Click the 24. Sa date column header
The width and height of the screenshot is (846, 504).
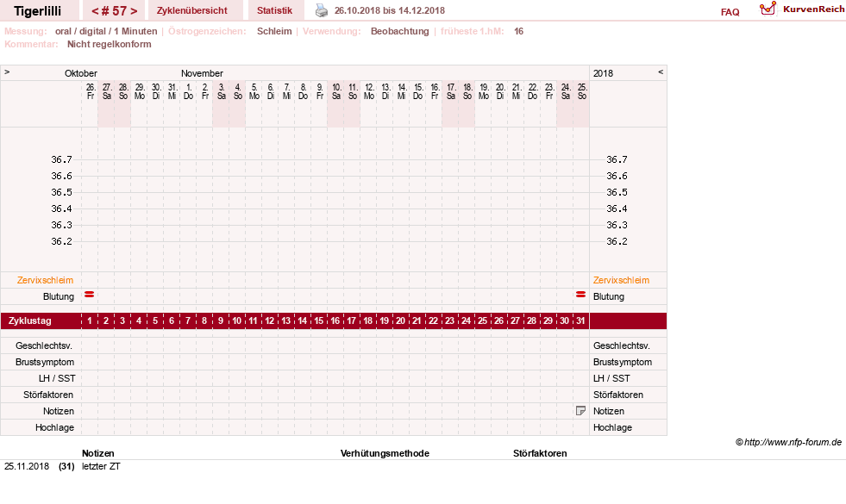(x=565, y=91)
